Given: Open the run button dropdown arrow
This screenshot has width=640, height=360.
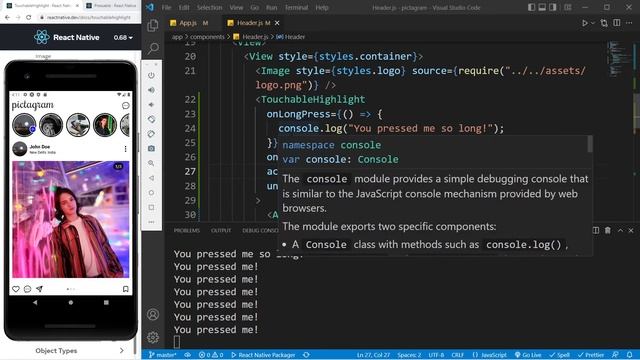Looking at the screenshot, I should pyautogui.click(x=593, y=23).
